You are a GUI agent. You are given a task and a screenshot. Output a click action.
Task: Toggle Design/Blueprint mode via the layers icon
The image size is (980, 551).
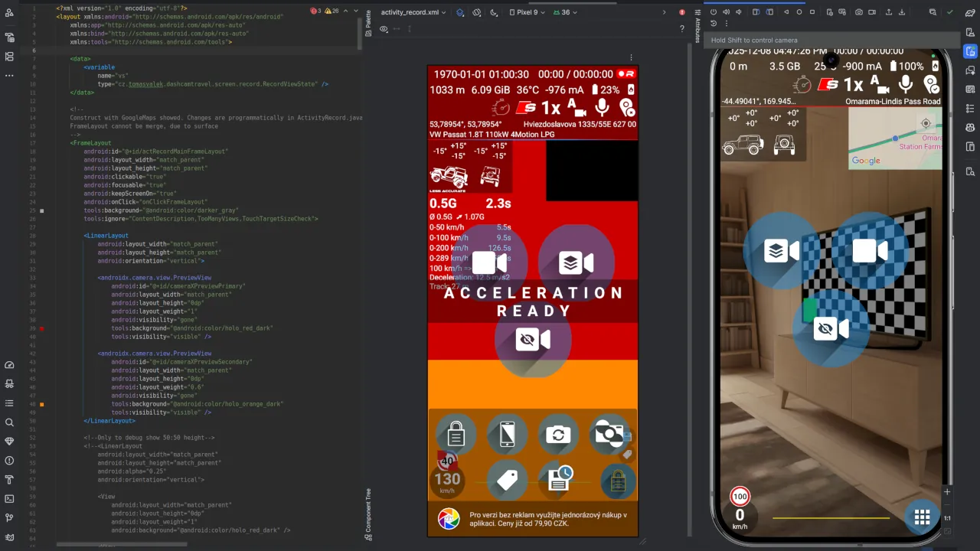[x=459, y=11]
